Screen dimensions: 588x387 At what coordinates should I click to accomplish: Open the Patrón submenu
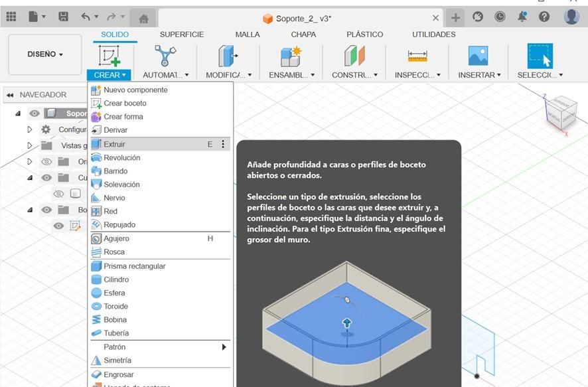coord(160,347)
